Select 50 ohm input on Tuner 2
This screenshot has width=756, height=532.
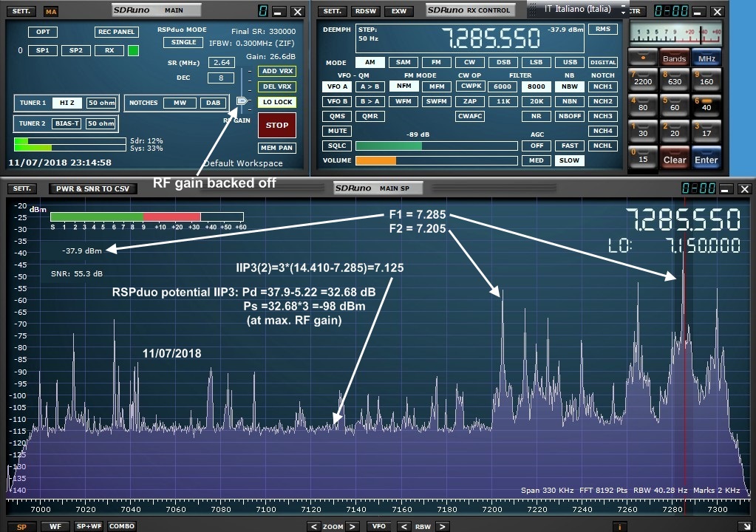coord(101,123)
